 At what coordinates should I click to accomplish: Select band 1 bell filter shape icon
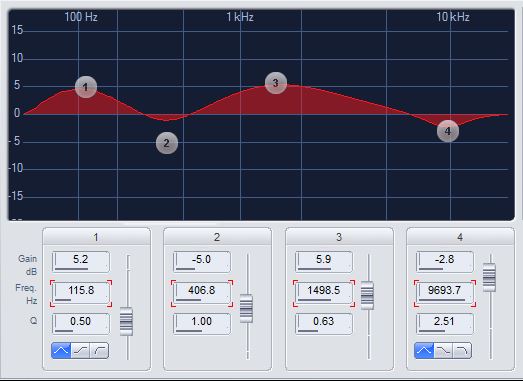coord(61,350)
